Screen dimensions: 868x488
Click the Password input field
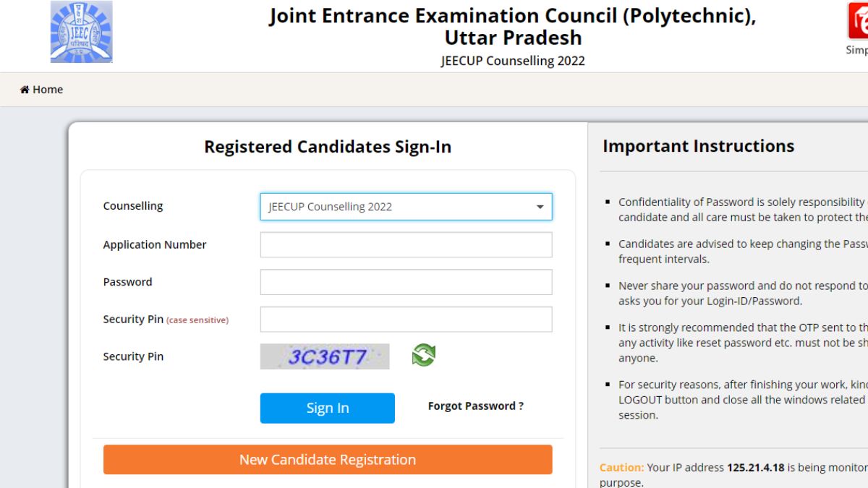405,281
